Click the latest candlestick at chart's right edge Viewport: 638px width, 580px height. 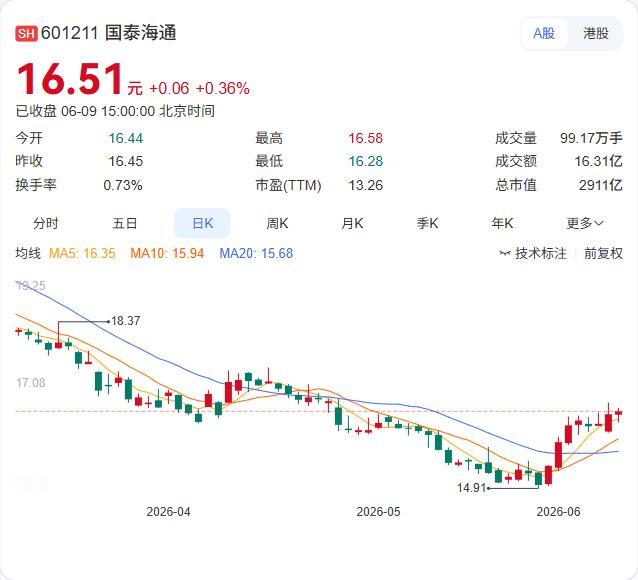(x=618, y=414)
